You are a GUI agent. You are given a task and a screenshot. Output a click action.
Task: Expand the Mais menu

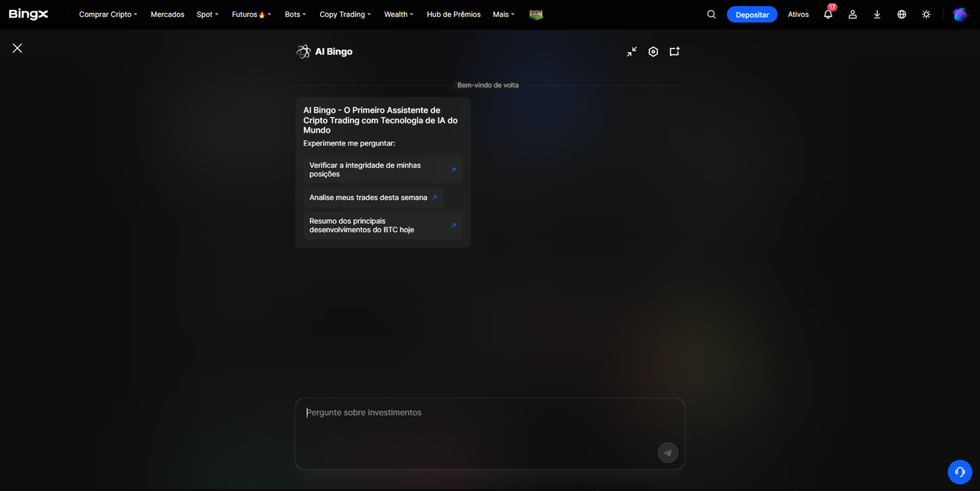pos(503,15)
